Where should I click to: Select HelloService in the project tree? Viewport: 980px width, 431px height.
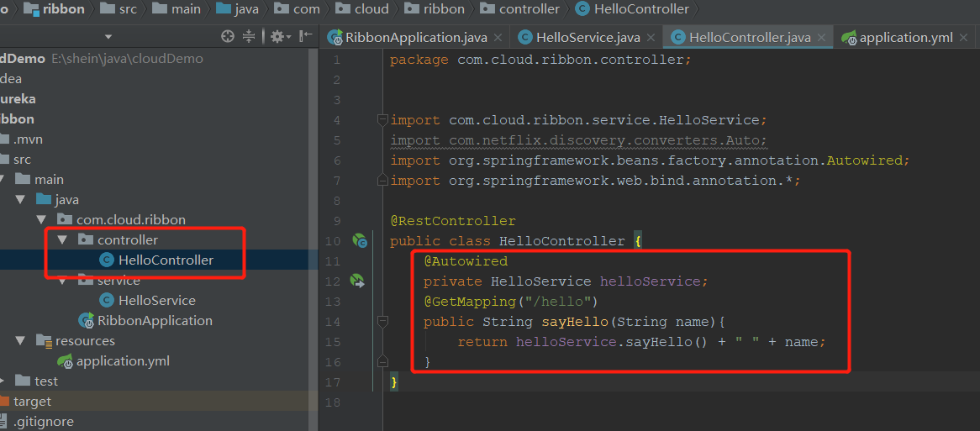click(157, 301)
